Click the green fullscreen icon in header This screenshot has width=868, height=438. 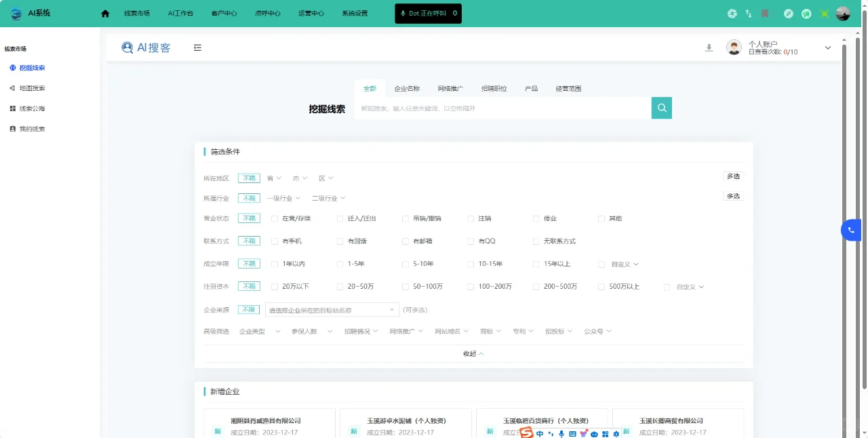coord(825,14)
